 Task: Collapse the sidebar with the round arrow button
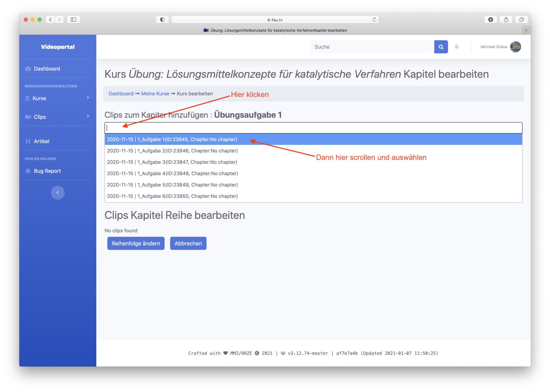point(57,193)
